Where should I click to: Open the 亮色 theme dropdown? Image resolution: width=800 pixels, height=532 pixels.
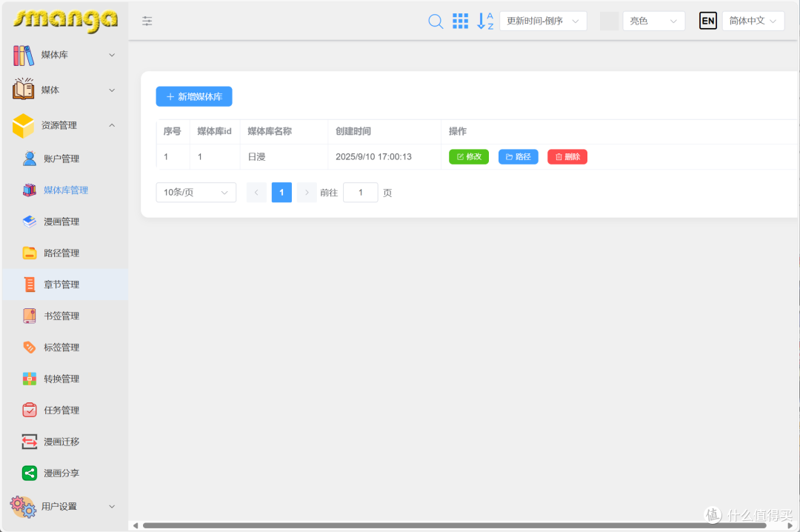(653, 21)
